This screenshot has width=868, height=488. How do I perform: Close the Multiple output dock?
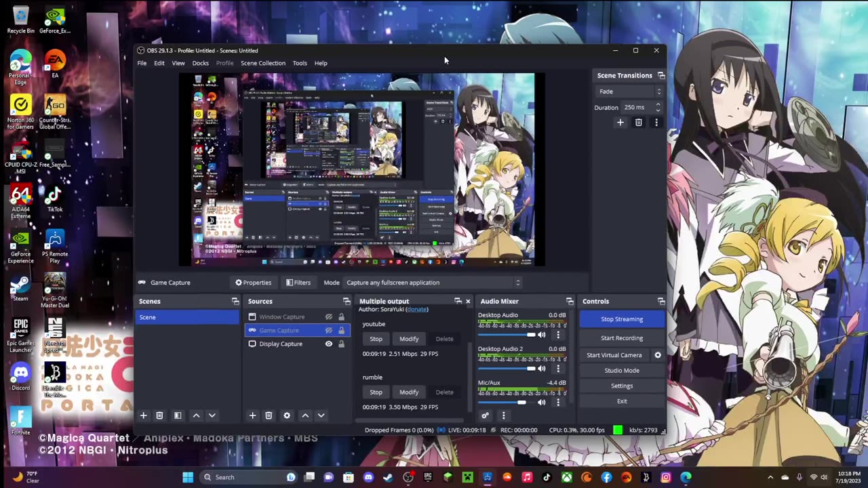coord(468,302)
